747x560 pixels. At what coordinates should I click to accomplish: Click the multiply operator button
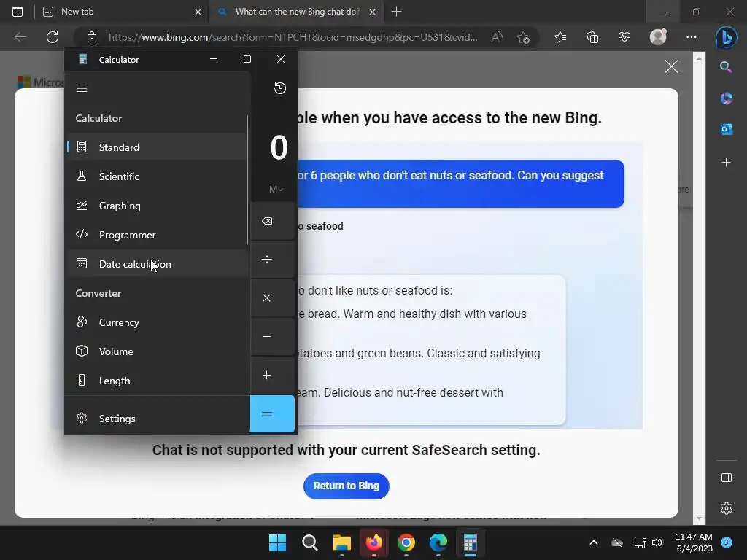point(272,298)
